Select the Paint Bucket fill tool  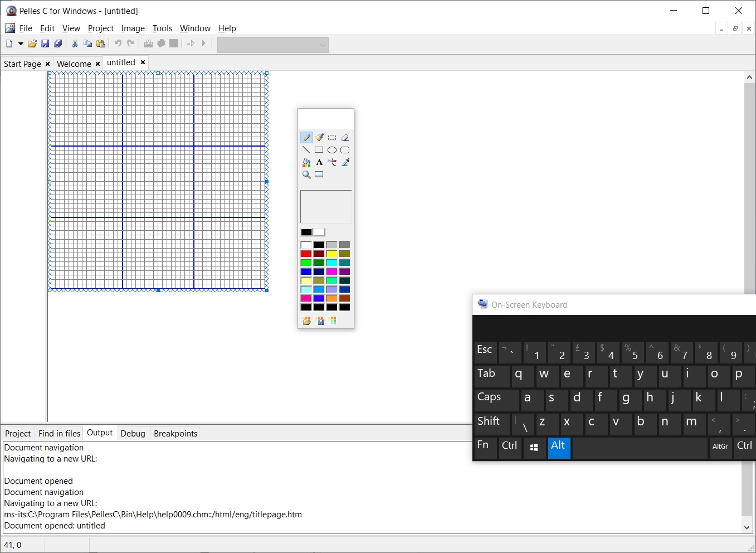[306, 162]
